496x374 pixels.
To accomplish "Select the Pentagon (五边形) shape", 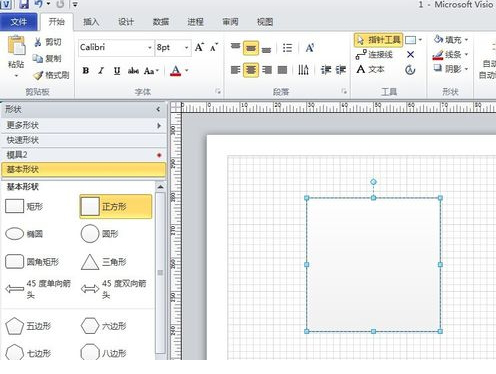I will (28, 326).
